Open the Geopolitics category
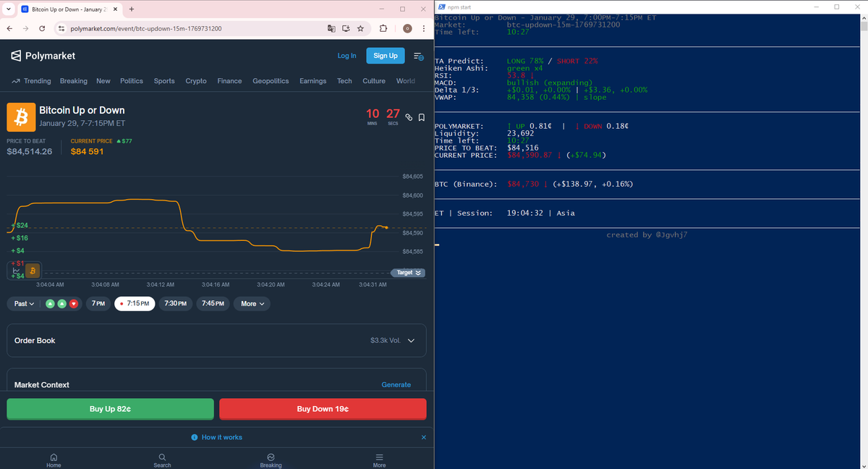This screenshot has width=868, height=469. click(x=271, y=81)
